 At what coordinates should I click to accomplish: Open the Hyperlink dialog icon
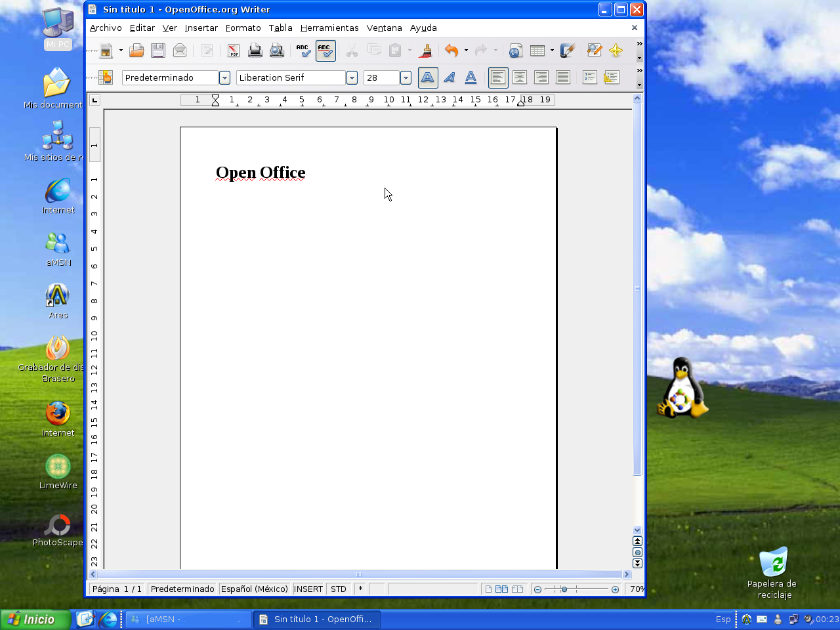point(515,51)
